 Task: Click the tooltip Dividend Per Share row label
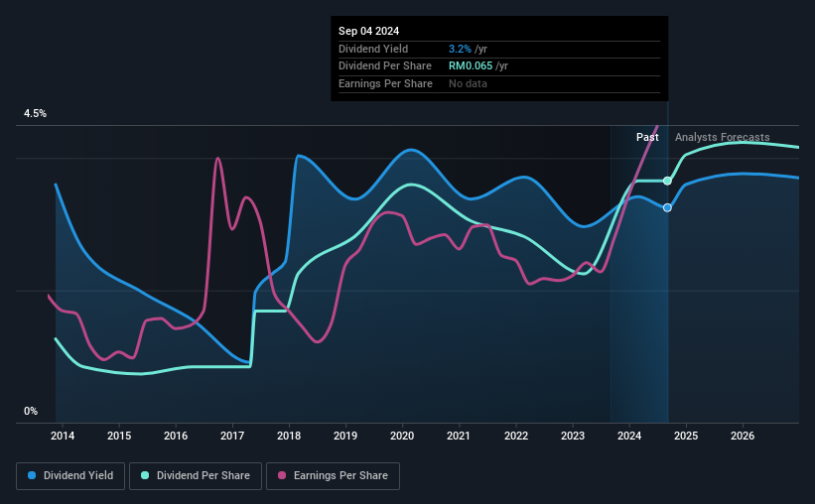pos(385,66)
